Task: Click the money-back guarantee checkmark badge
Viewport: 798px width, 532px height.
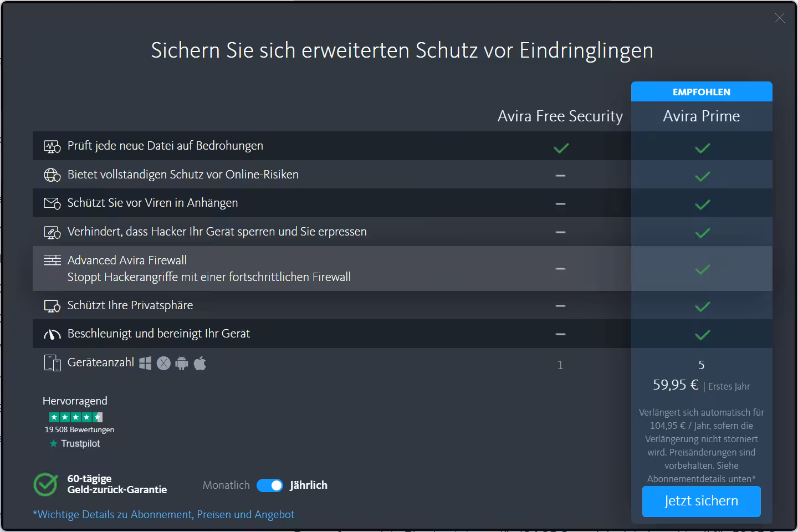Action: (45, 484)
